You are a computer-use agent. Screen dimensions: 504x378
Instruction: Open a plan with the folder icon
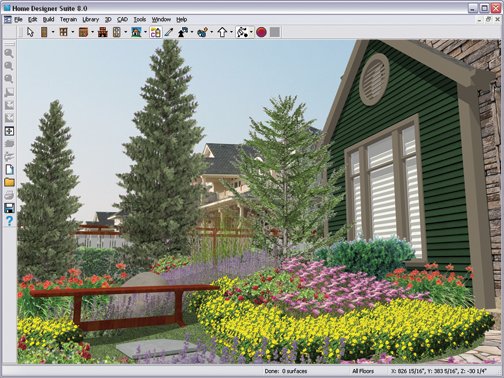(x=9, y=182)
